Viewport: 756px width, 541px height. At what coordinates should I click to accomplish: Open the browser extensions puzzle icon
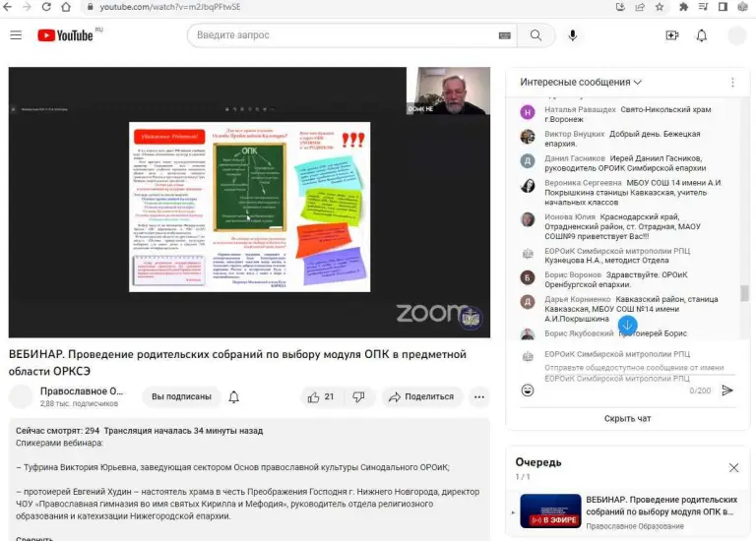click(683, 7)
